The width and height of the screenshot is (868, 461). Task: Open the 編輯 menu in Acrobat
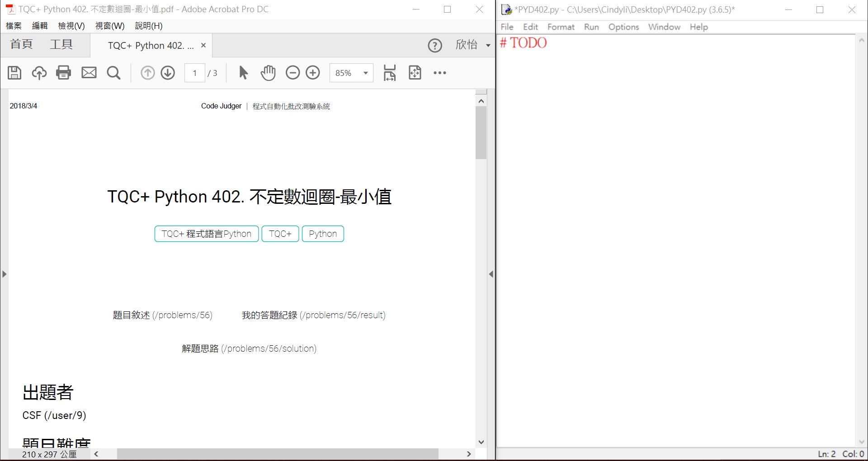(40, 26)
